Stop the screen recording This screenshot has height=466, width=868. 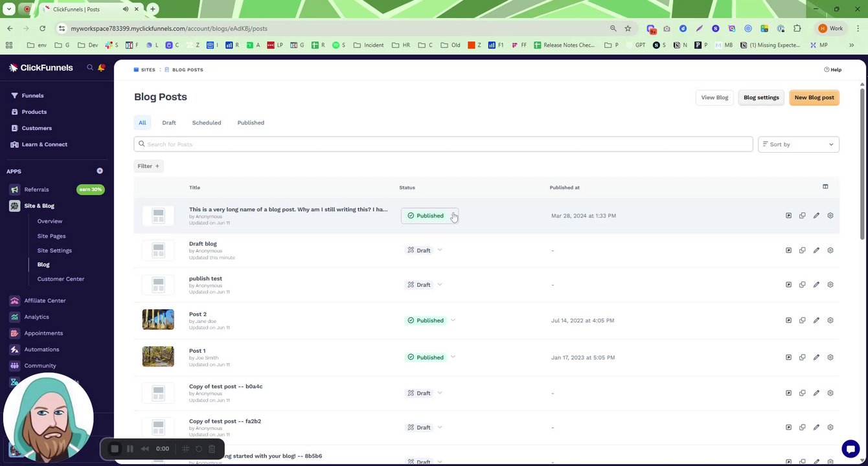point(115,449)
